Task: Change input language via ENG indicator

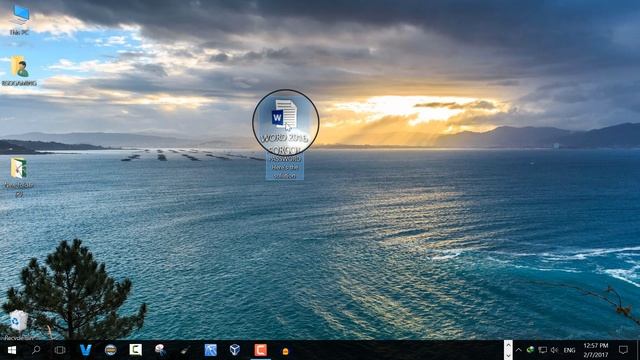Action: 569,350
